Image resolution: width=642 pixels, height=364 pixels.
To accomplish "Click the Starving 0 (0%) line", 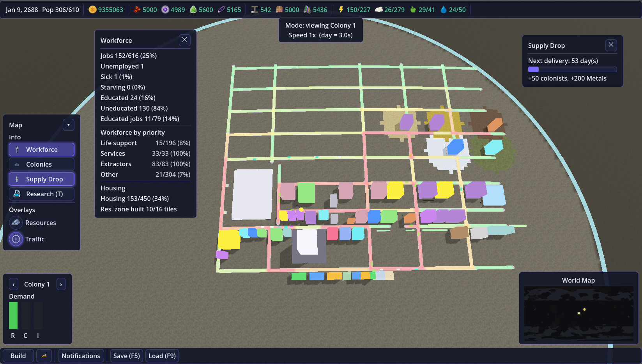I will (x=123, y=87).
